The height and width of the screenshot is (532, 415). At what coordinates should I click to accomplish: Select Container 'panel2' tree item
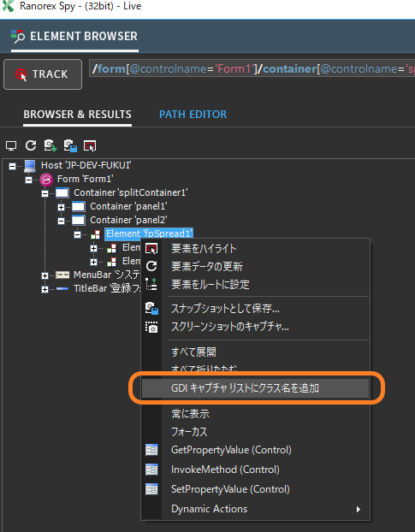click(128, 220)
